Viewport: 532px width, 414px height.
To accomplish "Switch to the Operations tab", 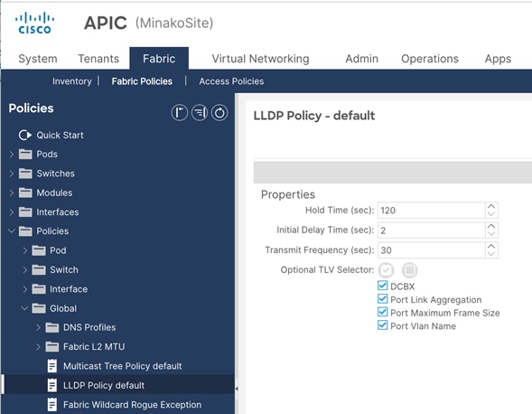I will pyautogui.click(x=430, y=59).
